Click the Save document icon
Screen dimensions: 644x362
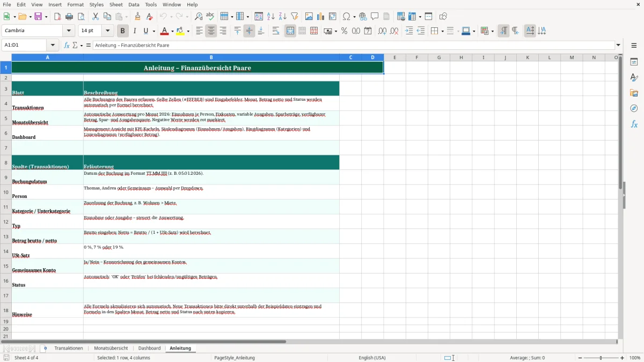click(x=38, y=17)
